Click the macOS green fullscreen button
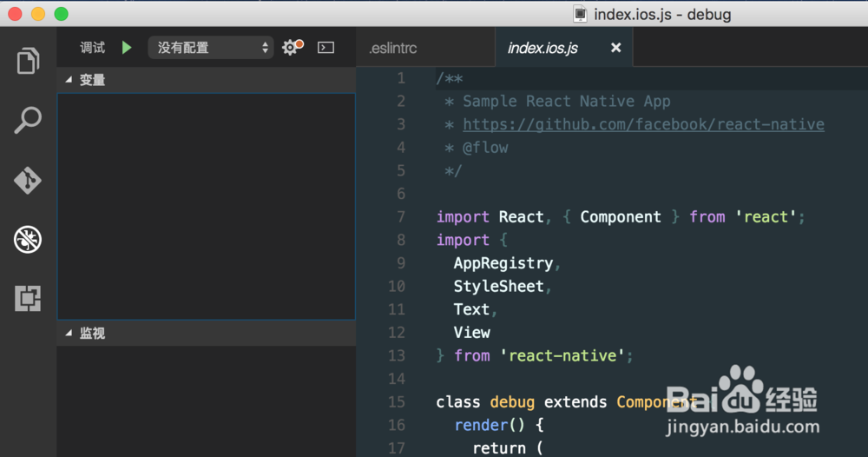Screen dimensions: 868x457 pyautogui.click(x=61, y=14)
